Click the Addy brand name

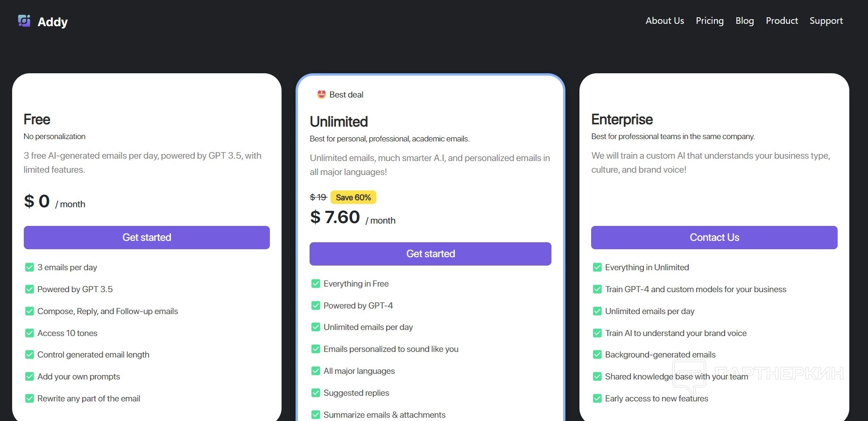point(53,22)
